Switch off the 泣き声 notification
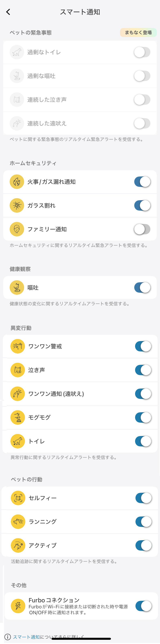 pyautogui.click(x=143, y=370)
